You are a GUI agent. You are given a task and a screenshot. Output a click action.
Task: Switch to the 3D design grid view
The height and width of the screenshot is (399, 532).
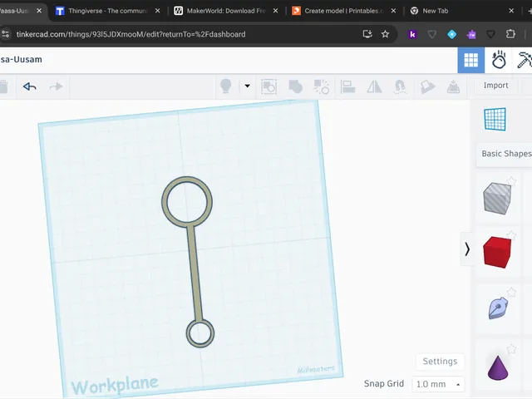point(471,61)
